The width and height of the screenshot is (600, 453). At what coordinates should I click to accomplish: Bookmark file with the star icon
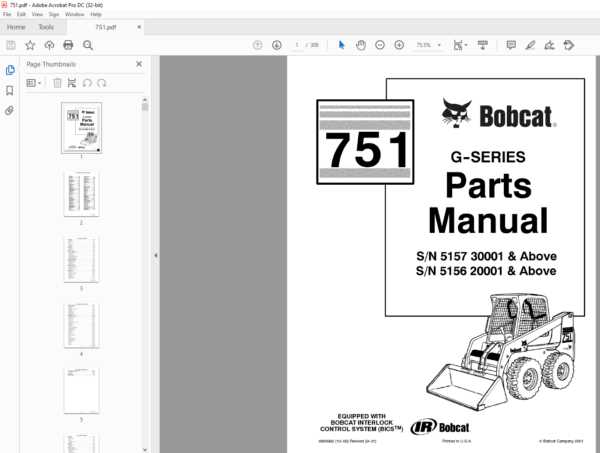(30, 45)
